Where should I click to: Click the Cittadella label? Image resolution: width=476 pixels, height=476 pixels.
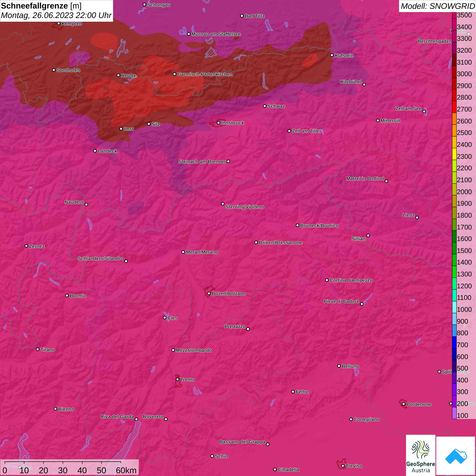tap(288, 470)
